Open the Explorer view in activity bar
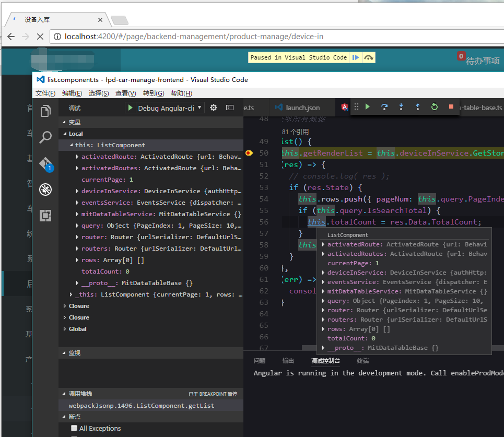504x437 pixels. (x=45, y=111)
